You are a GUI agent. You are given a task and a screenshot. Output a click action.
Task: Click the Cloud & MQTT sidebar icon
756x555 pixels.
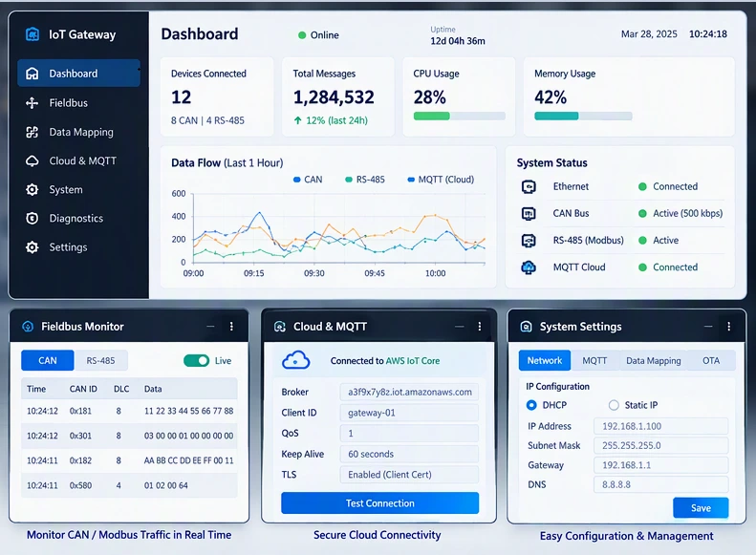(x=32, y=160)
